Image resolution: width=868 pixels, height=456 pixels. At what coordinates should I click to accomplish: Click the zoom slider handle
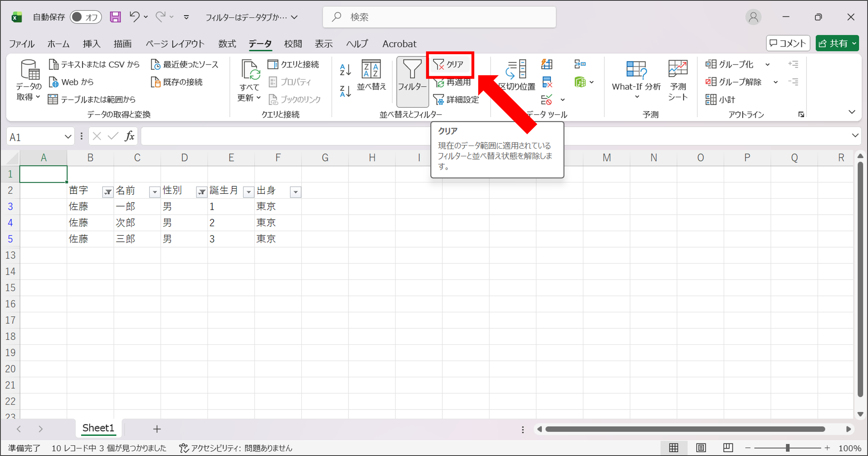(x=788, y=448)
